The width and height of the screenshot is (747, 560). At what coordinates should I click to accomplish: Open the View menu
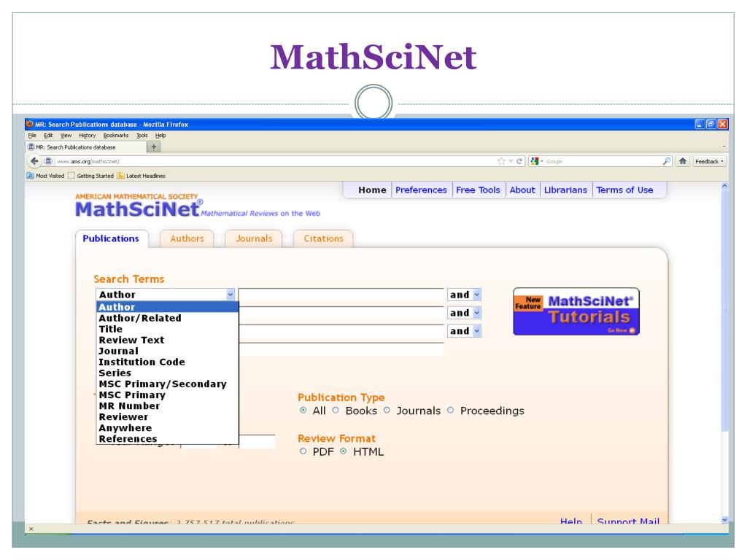pos(66,135)
